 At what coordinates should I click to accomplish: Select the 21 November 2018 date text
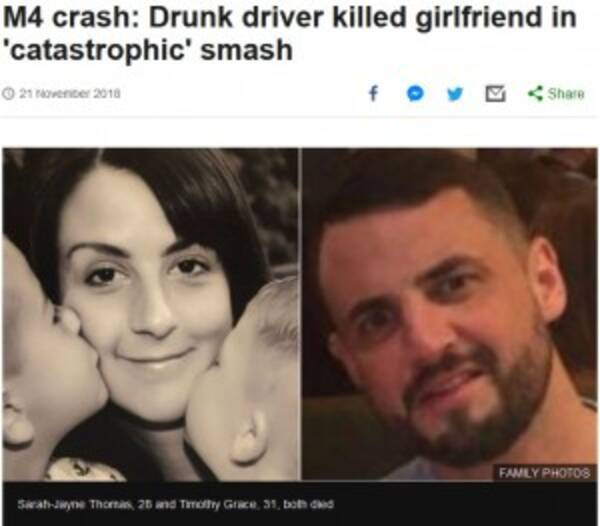coord(70,93)
